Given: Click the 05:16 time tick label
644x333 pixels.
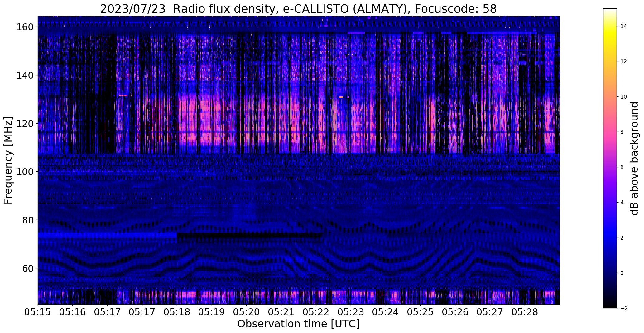Looking at the screenshot, I should [73, 312].
